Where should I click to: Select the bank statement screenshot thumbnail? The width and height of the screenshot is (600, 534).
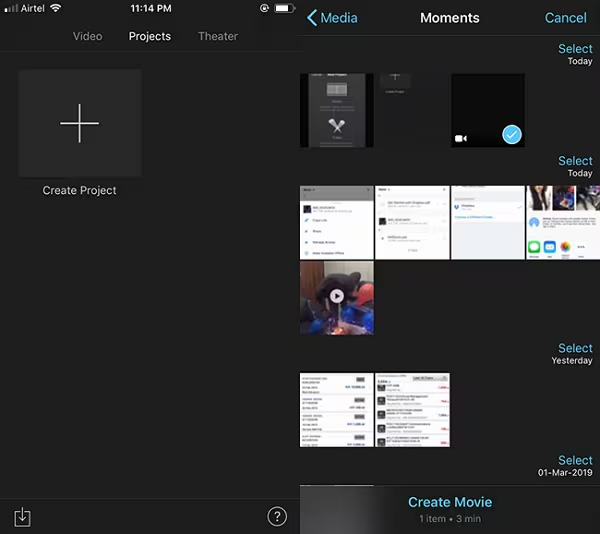click(x=337, y=410)
